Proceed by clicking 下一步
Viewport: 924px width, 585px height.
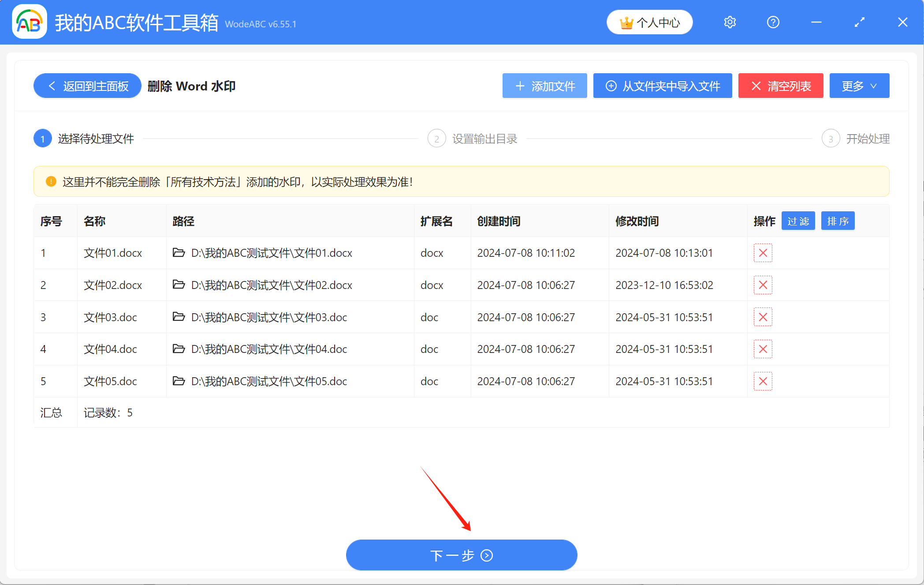pos(461,555)
